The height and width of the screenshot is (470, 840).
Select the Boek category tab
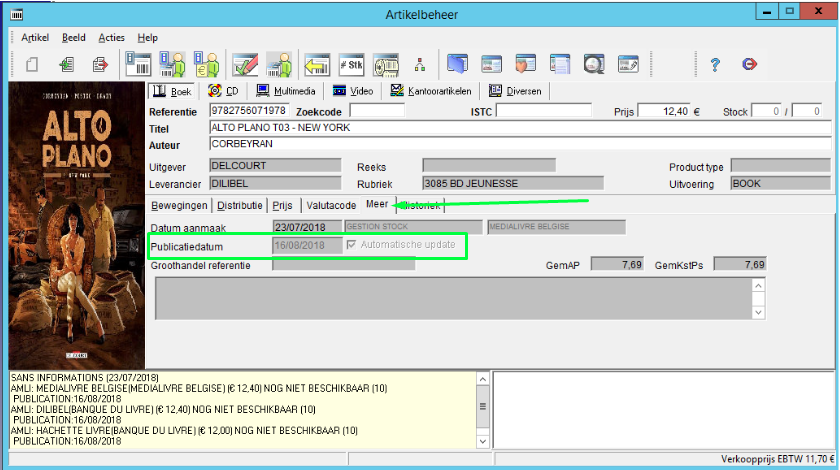tap(172, 91)
